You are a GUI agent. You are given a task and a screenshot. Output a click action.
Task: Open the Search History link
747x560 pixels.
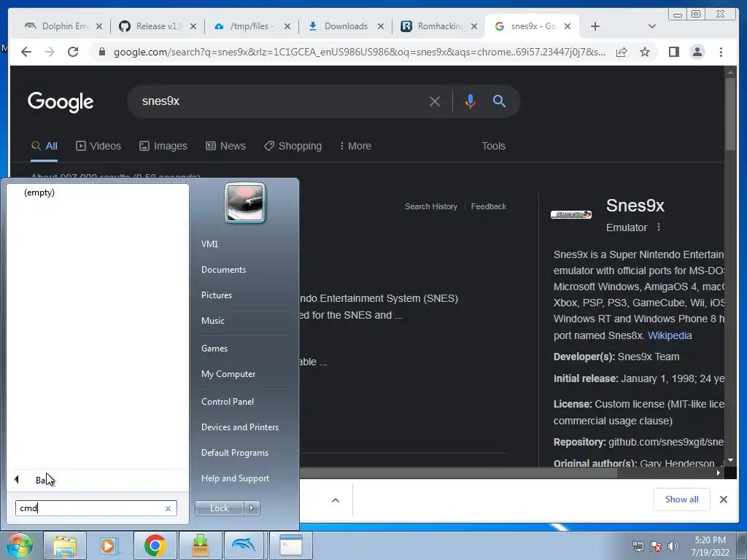click(430, 206)
